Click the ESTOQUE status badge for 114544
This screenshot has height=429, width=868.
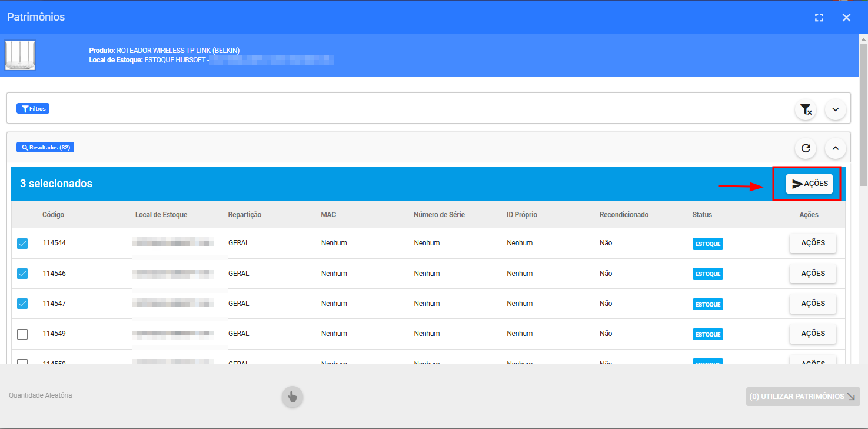[x=708, y=244]
